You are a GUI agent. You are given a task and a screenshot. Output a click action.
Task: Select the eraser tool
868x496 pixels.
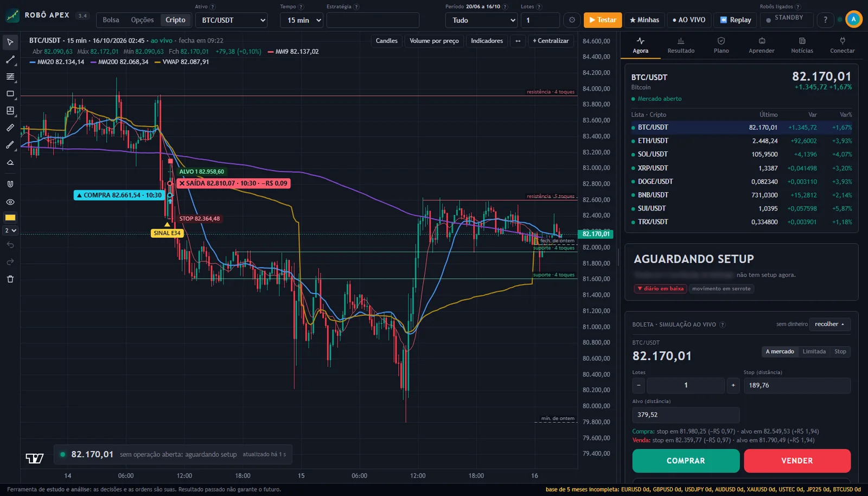click(x=10, y=162)
